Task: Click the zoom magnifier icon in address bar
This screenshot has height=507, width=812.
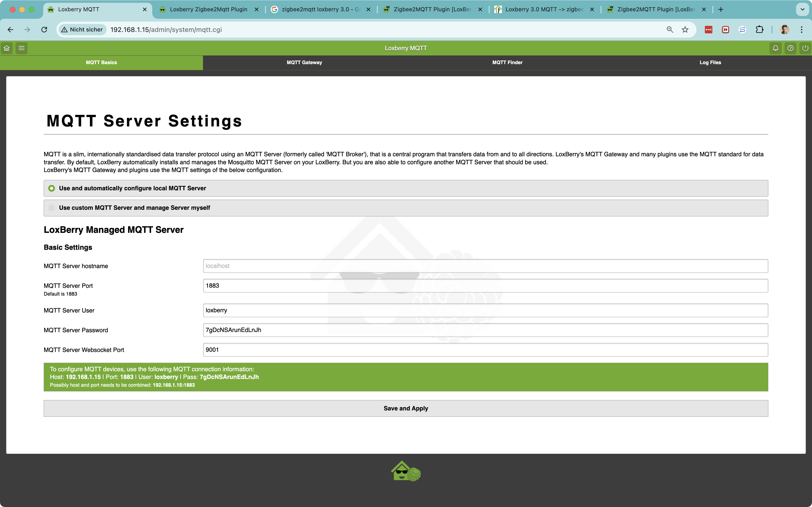Action: [x=670, y=30]
